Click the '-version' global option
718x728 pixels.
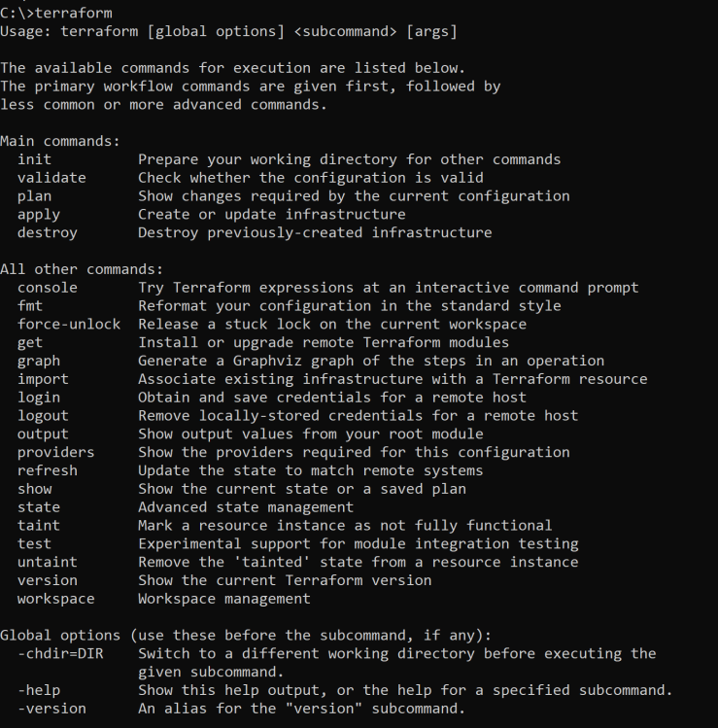51,709
